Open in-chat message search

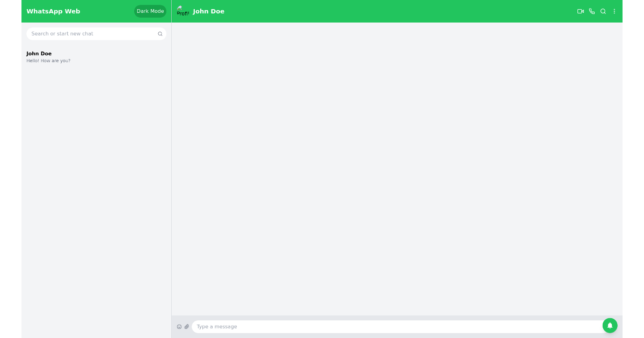click(603, 11)
